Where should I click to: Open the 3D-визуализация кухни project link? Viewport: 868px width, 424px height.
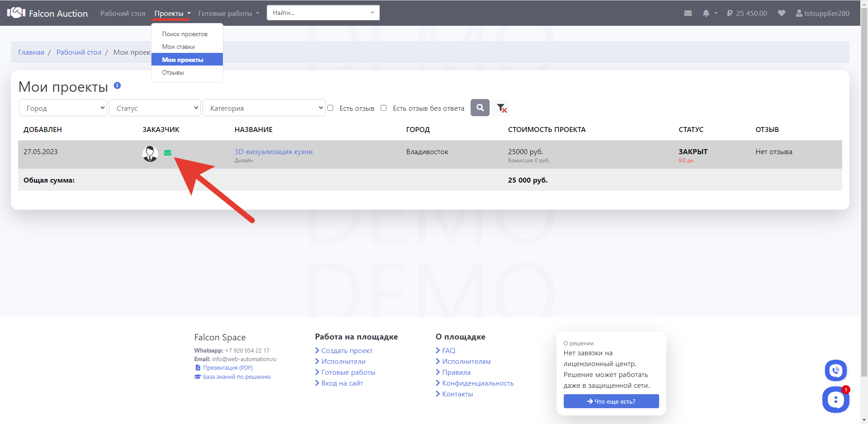pyautogui.click(x=274, y=152)
